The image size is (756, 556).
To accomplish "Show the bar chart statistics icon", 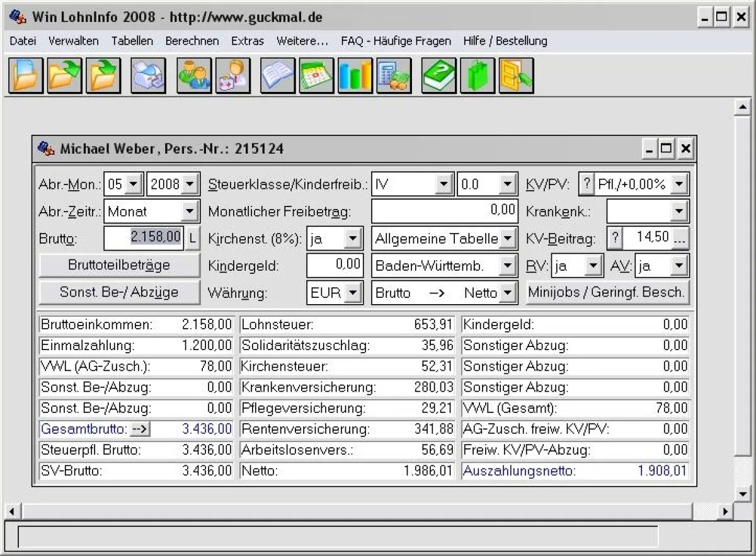I will (355, 75).
